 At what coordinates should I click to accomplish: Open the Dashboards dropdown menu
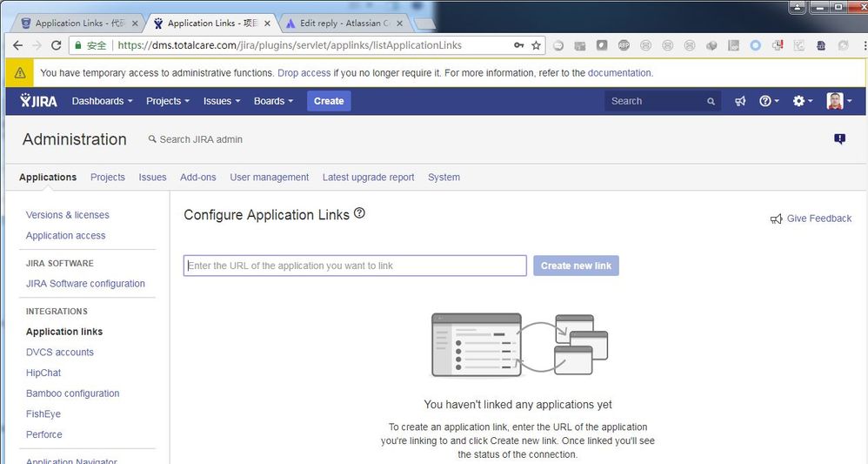(103, 101)
